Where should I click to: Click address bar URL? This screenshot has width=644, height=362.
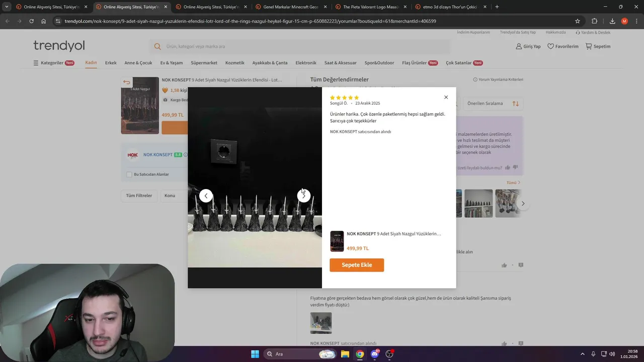pyautogui.click(x=250, y=21)
